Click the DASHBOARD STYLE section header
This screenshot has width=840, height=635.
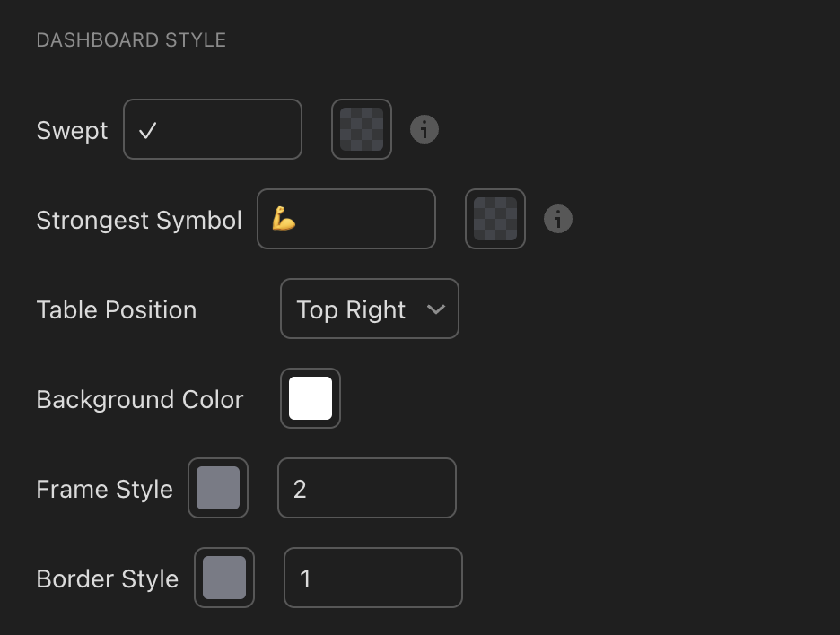click(x=131, y=40)
